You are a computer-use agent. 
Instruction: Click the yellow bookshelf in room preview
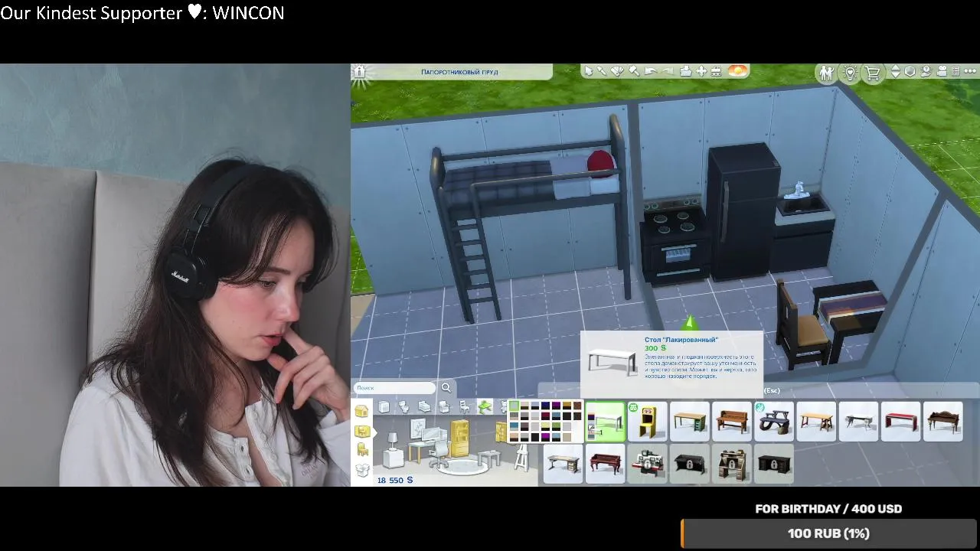pyautogui.click(x=461, y=437)
